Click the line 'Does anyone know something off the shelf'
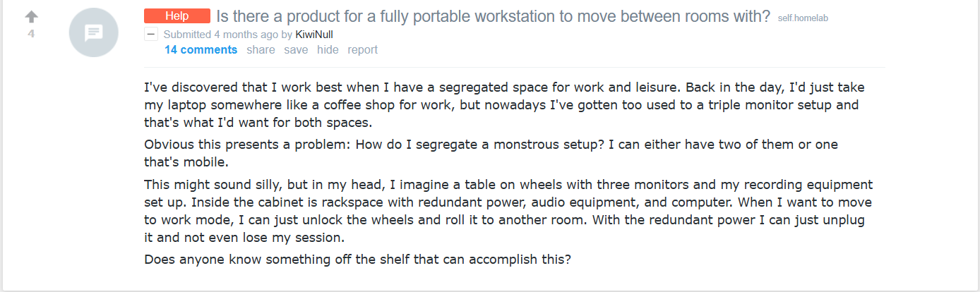This screenshot has width=980, height=292. click(x=357, y=259)
